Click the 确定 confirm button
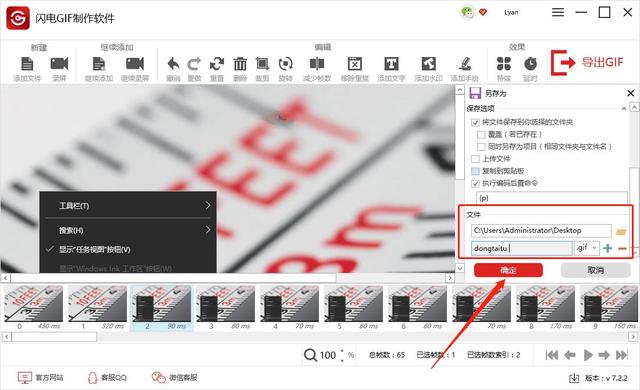640x390 pixels. point(508,270)
